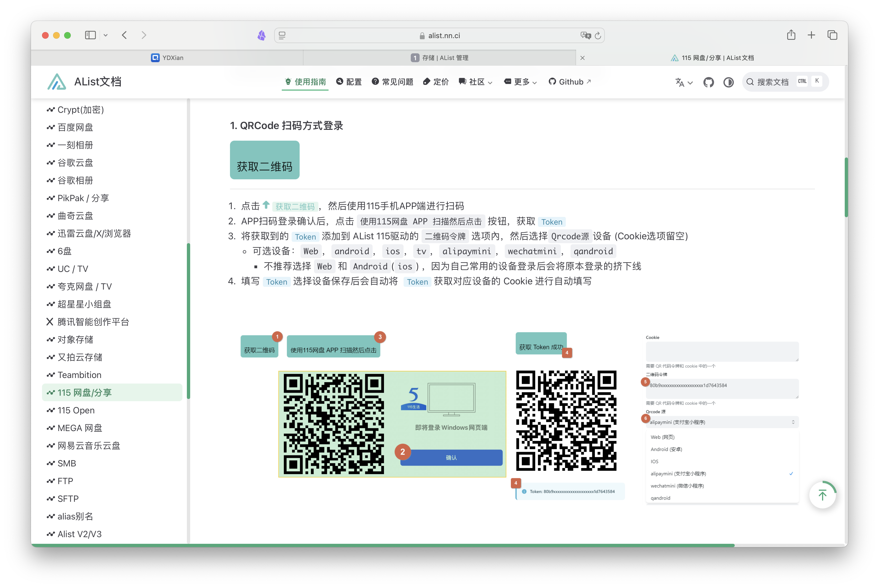Open Alist V2/V3 in the sidebar

coord(112,534)
